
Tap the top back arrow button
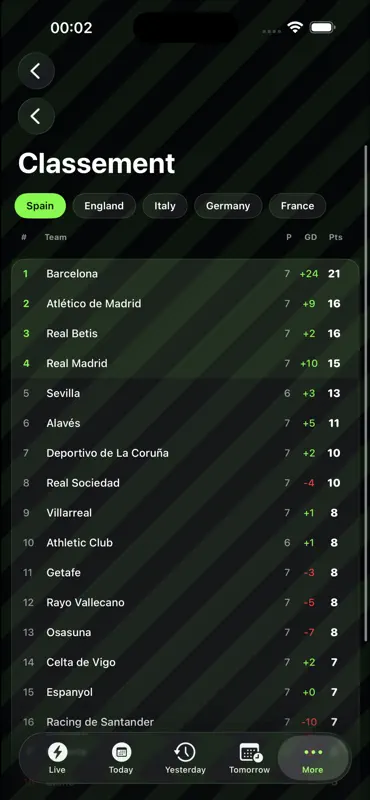click(36, 71)
